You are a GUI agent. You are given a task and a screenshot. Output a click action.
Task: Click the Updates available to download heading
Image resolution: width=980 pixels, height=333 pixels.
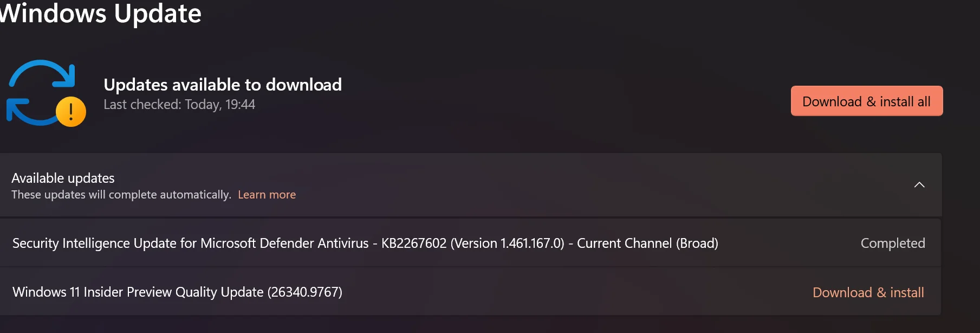pos(223,85)
